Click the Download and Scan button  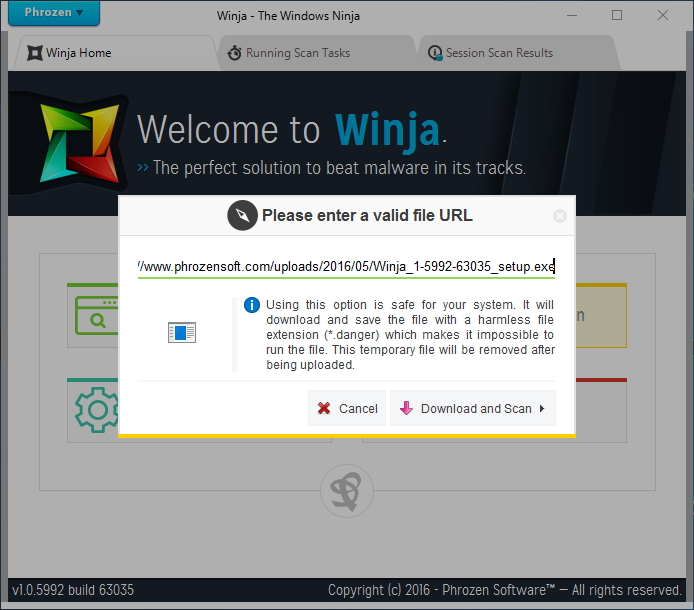pyautogui.click(x=473, y=408)
